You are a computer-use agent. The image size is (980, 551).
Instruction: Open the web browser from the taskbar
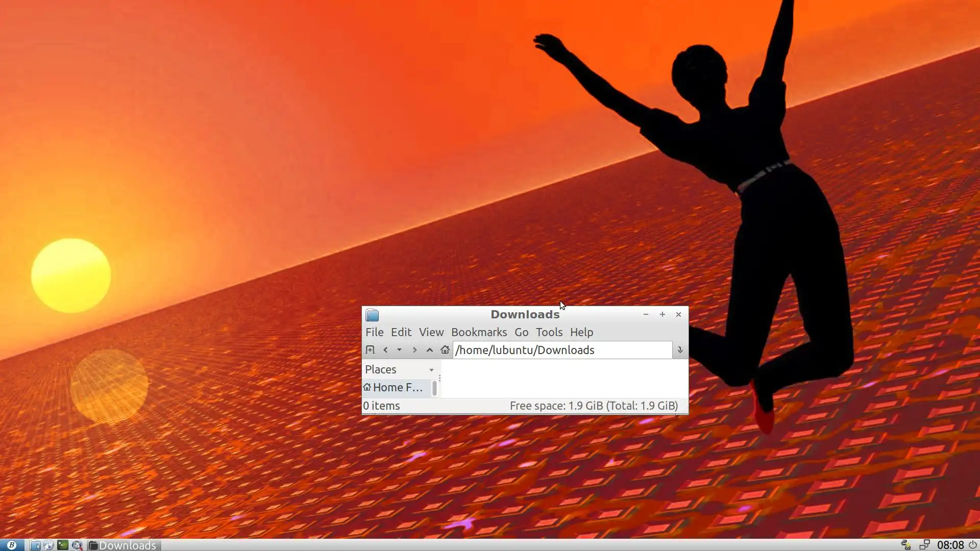point(48,545)
